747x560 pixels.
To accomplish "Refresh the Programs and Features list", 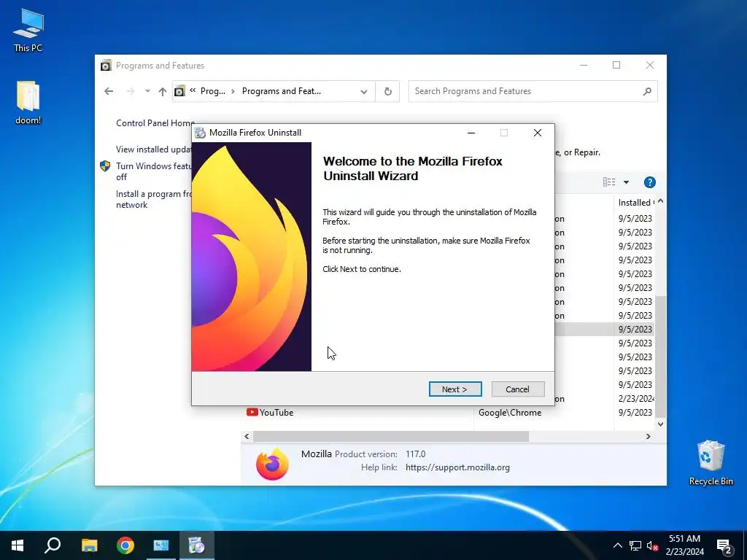I will [x=388, y=91].
